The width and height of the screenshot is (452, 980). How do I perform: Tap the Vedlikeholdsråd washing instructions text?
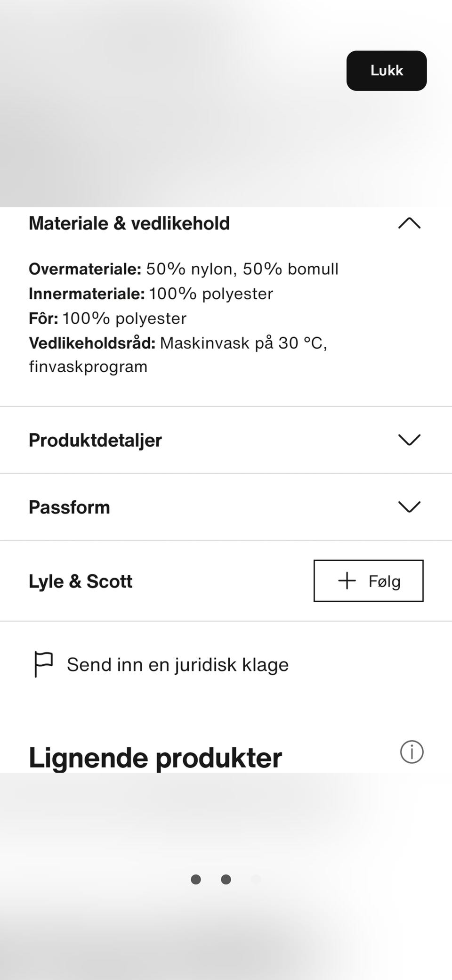(178, 354)
